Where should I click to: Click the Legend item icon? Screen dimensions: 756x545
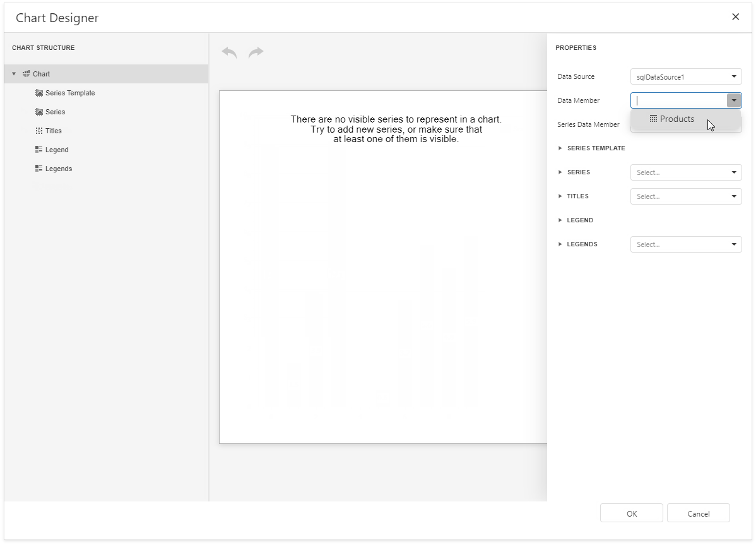(x=39, y=150)
